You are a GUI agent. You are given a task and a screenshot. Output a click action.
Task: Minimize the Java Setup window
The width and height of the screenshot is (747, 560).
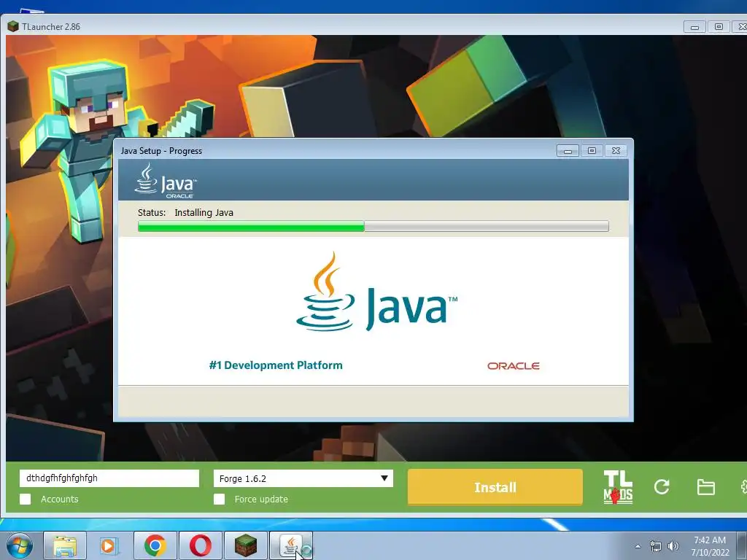(x=568, y=150)
